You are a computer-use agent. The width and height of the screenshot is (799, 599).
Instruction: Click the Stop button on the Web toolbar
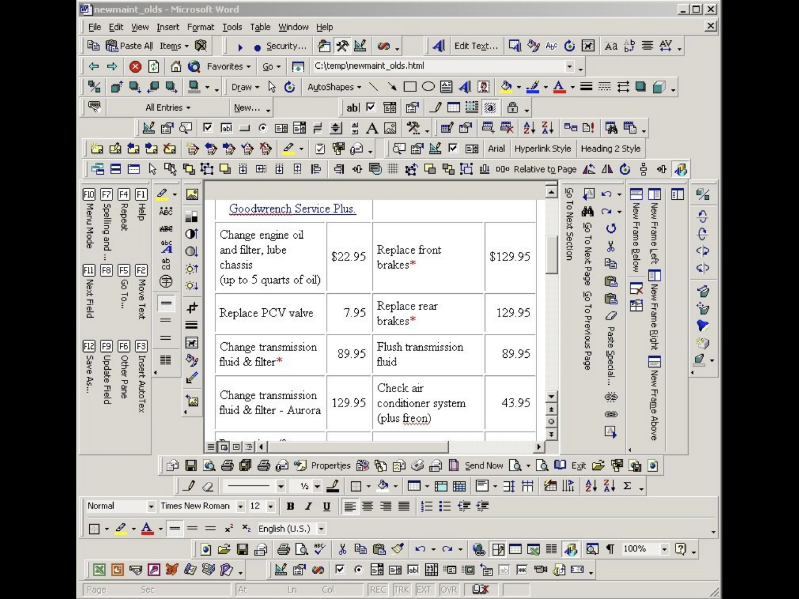tap(135, 67)
